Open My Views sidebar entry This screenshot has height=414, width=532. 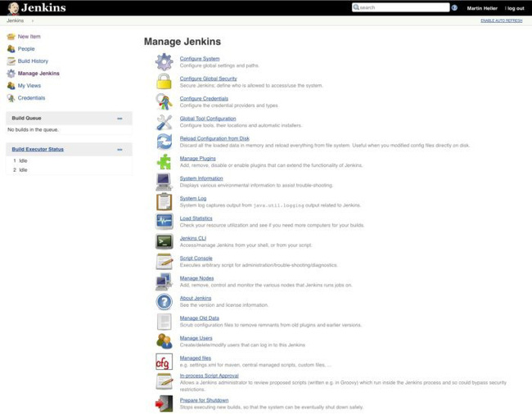(29, 85)
